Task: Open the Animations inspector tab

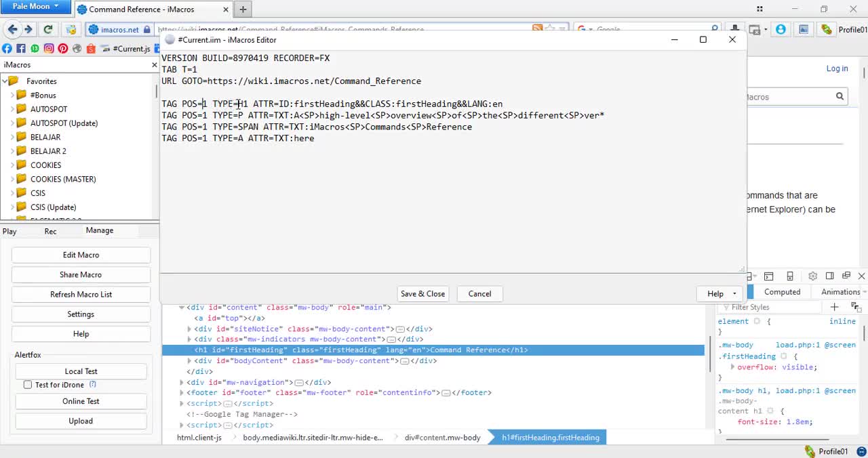Action: pyautogui.click(x=840, y=292)
